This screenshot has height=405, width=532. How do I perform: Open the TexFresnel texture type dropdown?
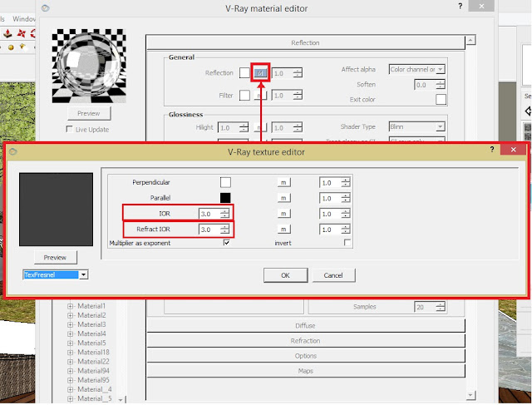(83, 274)
